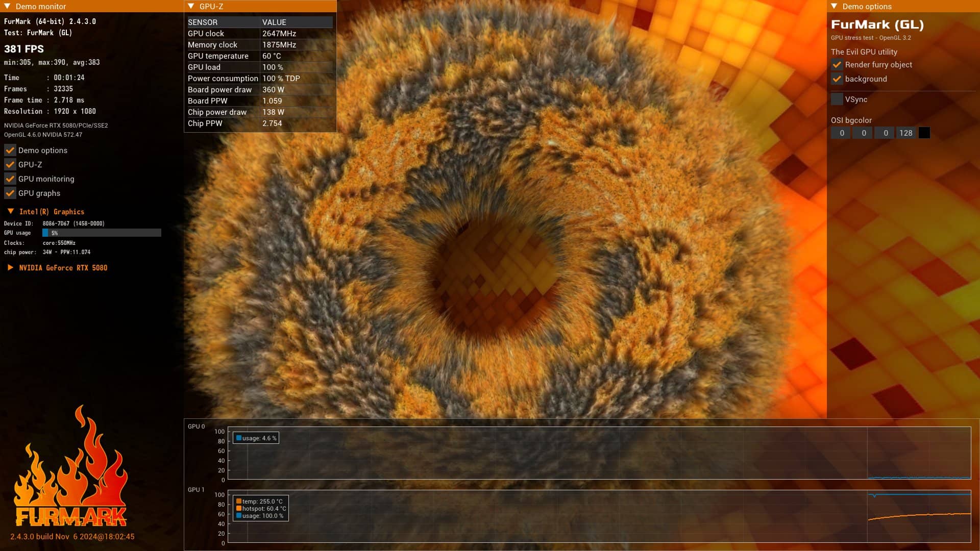The height and width of the screenshot is (551, 980).
Task: Click the OSI bgcolor blue value field
Action: point(885,133)
